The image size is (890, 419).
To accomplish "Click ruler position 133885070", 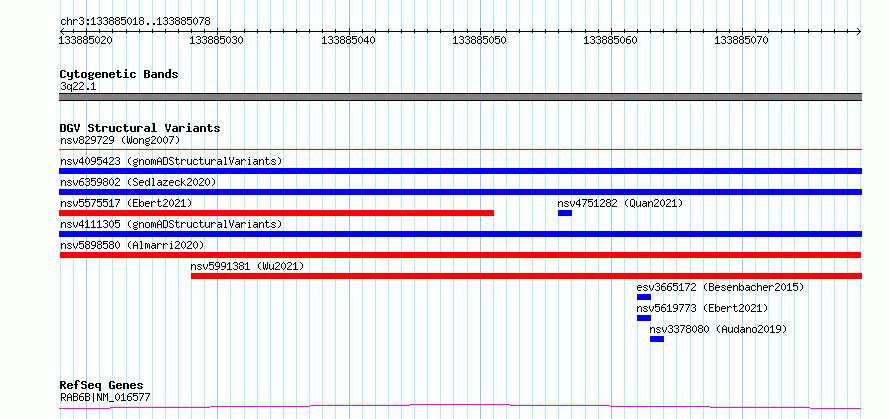I will tap(741, 40).
